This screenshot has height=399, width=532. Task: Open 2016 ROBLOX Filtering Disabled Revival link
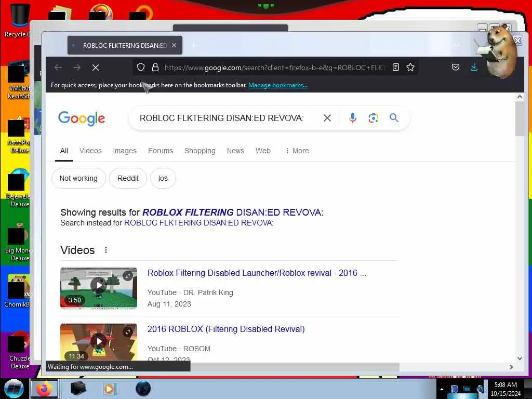226,329
